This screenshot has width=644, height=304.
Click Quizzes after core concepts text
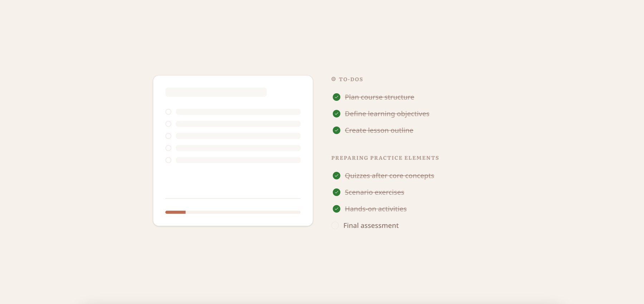click(389, 176)
